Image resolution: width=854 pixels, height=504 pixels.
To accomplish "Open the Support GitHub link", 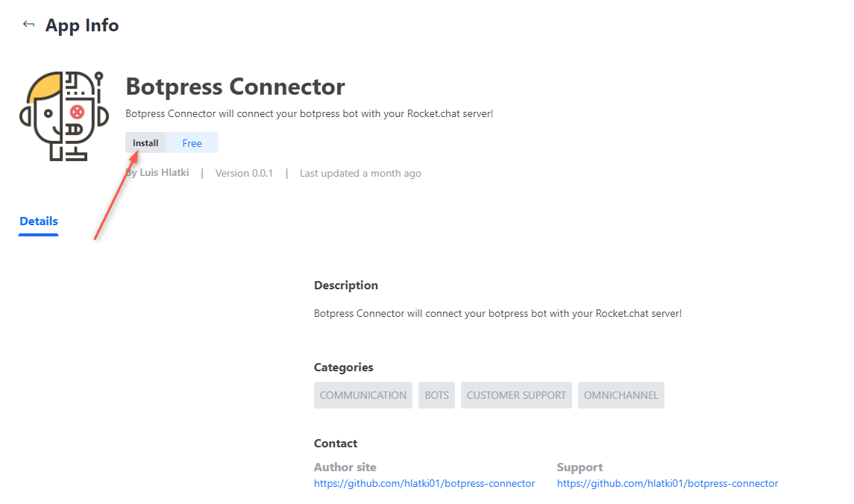I will (x=668, y=483).
